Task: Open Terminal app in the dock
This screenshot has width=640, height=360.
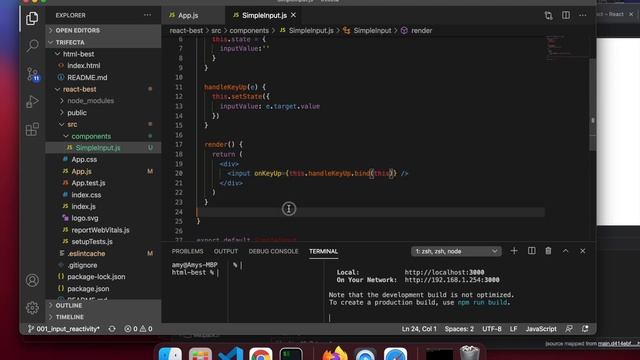Action: pyautogui.click(x=291, y=354)
